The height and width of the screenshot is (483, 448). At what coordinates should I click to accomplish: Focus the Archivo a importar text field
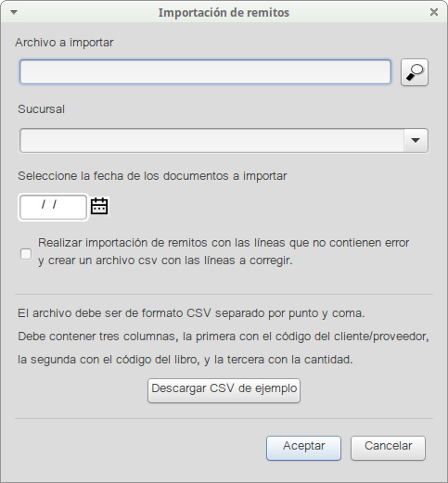tap(205, 72)
